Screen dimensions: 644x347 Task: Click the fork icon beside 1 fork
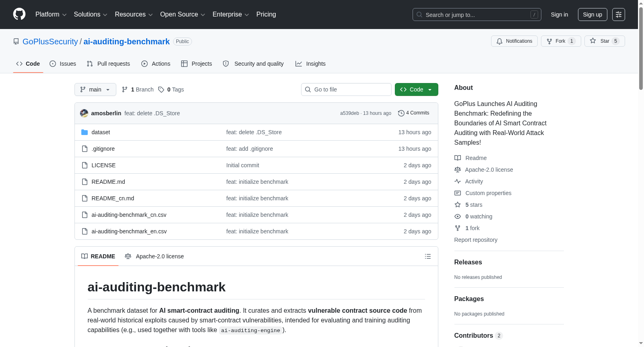pyautogui.click(x=458, y=228)
